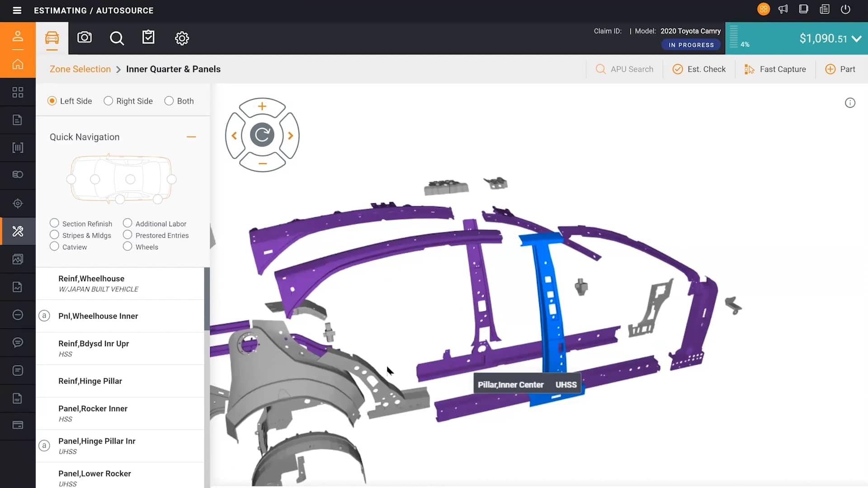Rotate view right with arrow
The height and width of the screenshot is (488, 868).
click(291, 136)
